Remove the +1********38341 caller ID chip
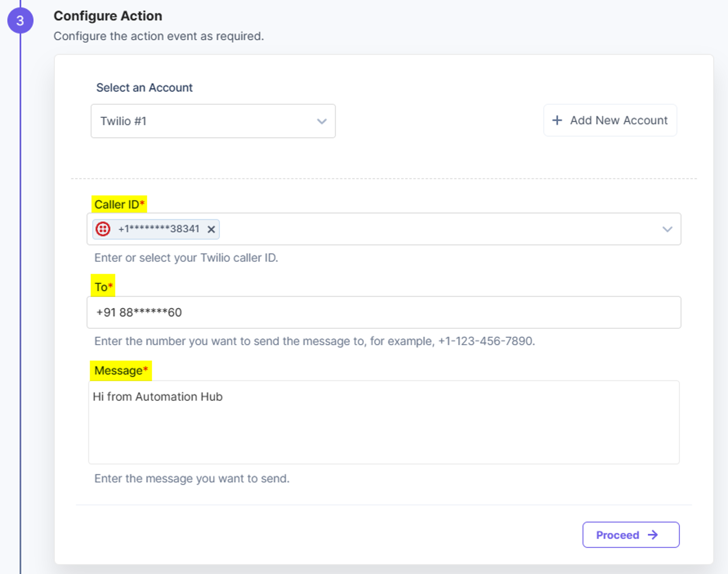Screen dimensions: 728x574 point(211,230)
